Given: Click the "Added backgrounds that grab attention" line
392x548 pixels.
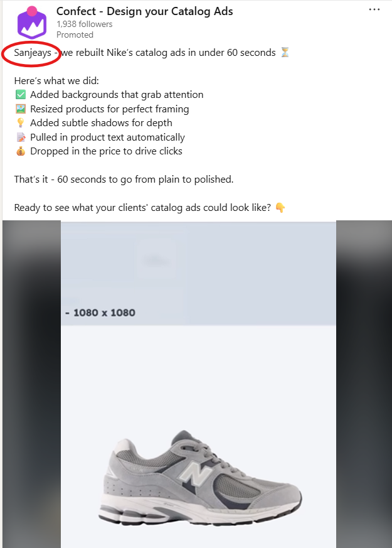Looking at the screenshot, I should [x=117, y=95].
